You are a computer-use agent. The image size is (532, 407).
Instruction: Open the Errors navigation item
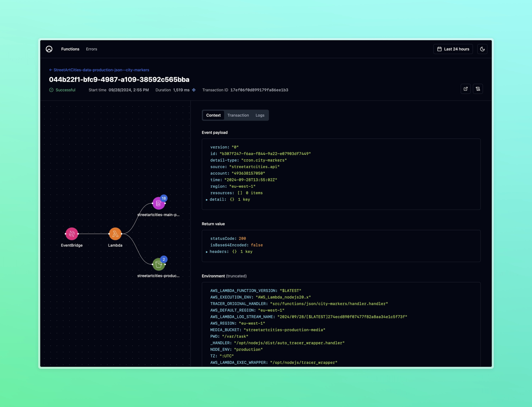pos(91,49)
